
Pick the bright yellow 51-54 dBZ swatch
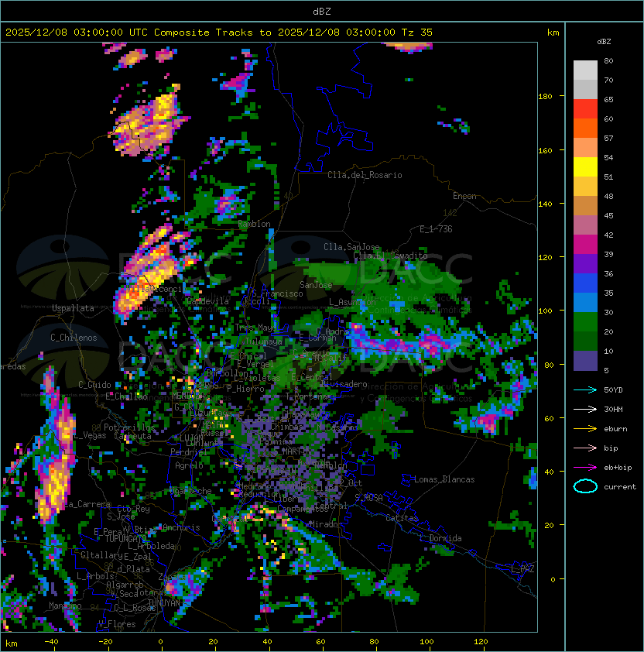coord(585,166)
